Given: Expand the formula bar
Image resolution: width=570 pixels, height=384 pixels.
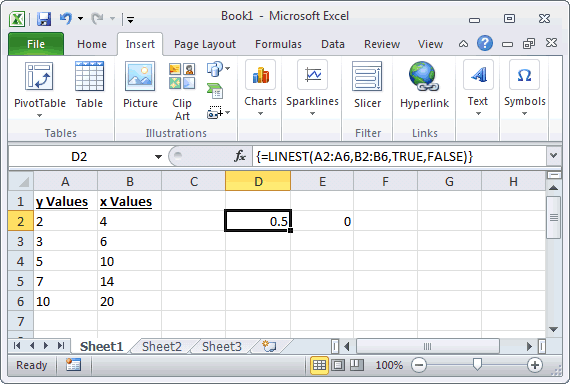Looking at the screenshot, I should [553, 156].
